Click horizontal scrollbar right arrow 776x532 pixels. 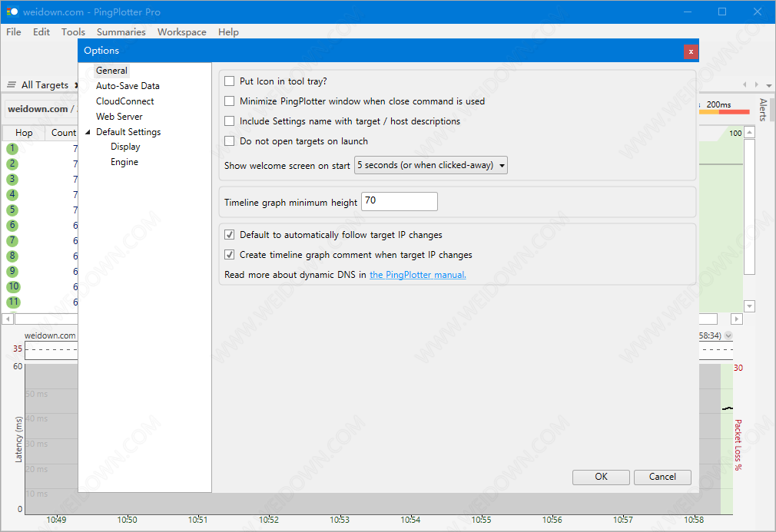click(x=736, y=319)
